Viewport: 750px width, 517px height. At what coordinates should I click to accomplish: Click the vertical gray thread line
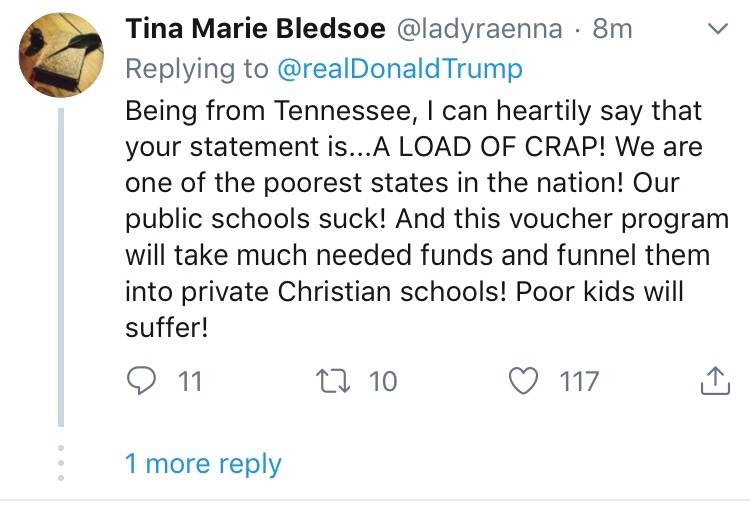(62, 270)
